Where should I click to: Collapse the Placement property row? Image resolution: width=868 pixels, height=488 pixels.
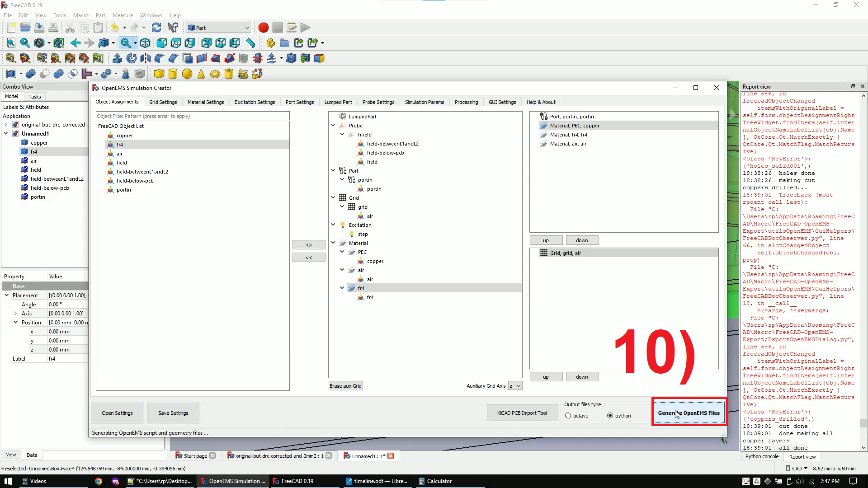coord(7,296)
